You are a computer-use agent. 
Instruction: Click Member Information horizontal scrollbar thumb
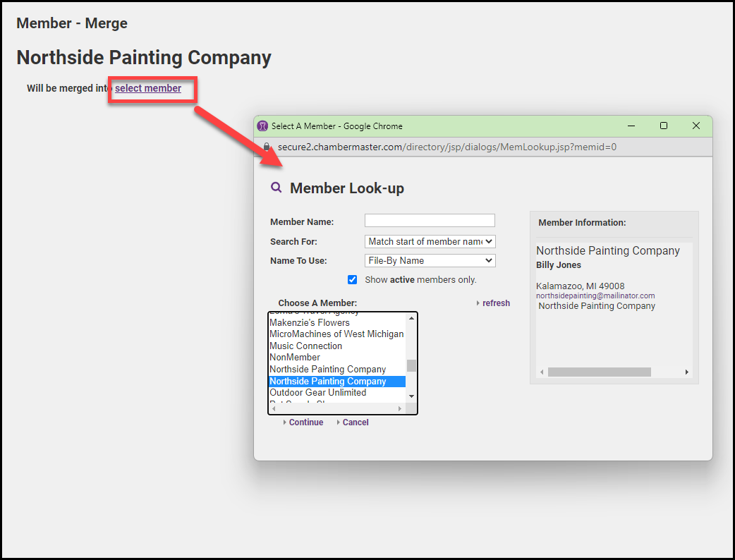coord(599,372)
